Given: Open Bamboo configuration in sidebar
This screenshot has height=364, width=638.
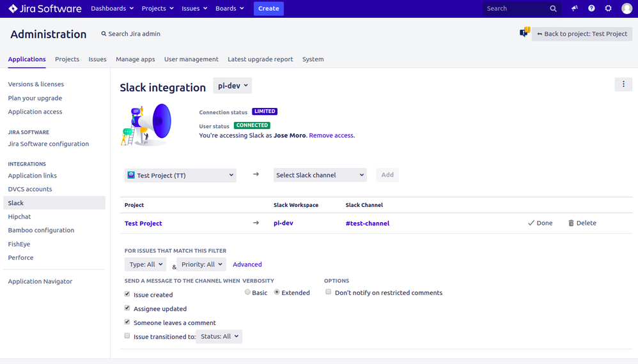Looking at the screenshot, I should tap(41, 231).
